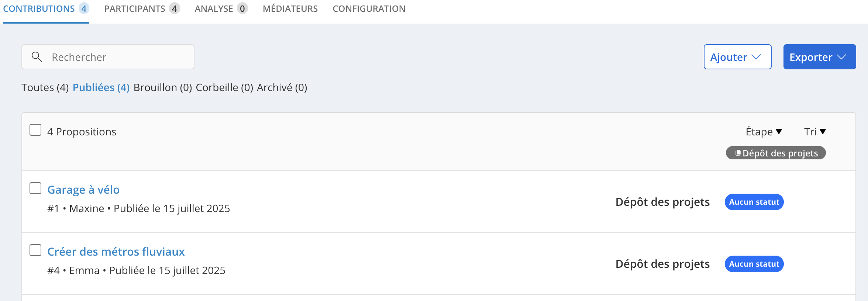This screenshot has height=301, width=868.
Task: Click the Participants count badge
Action: click(175, 8)
